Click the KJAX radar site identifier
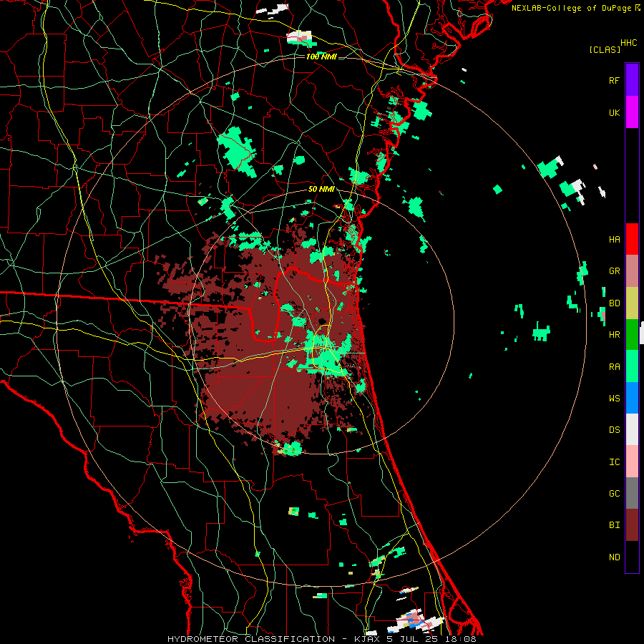644x644 pixels. [x=367, y=639]
